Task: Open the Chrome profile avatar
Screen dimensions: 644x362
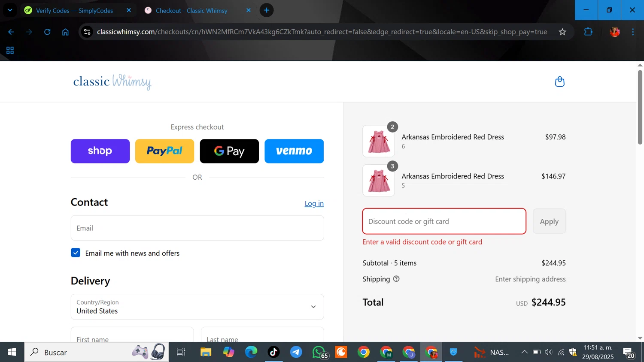Action: [x=615, y=32]
